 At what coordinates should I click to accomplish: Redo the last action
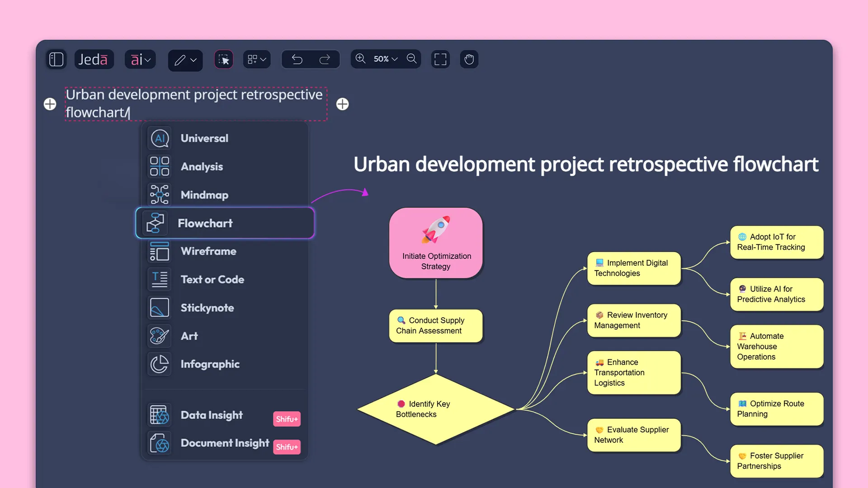tap(325, 59)
